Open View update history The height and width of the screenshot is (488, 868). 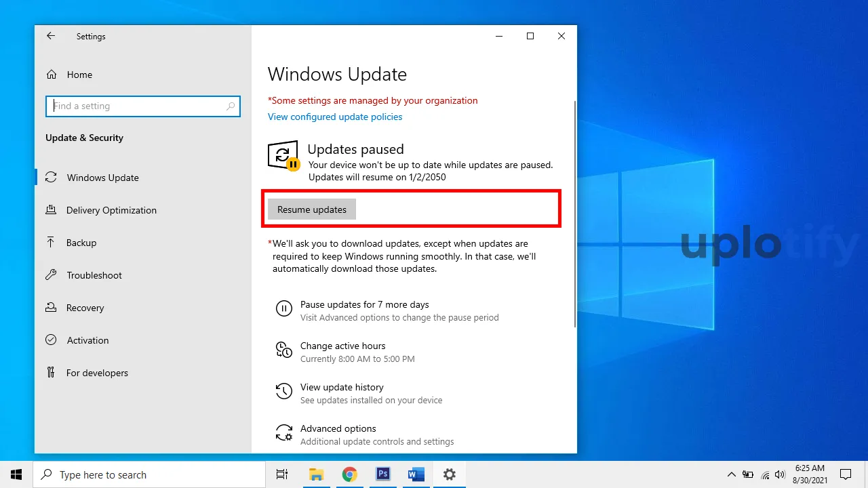click(342, 387)
